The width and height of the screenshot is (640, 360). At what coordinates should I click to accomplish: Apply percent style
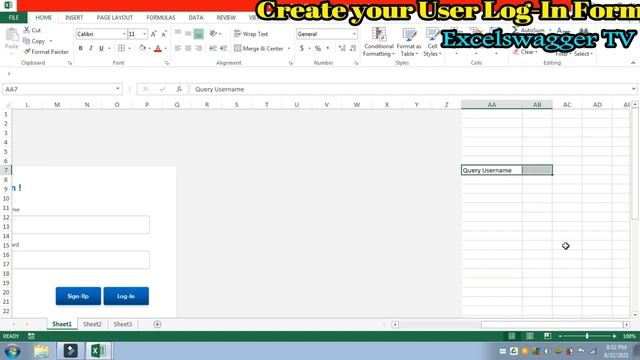click(x=318, y=49)
